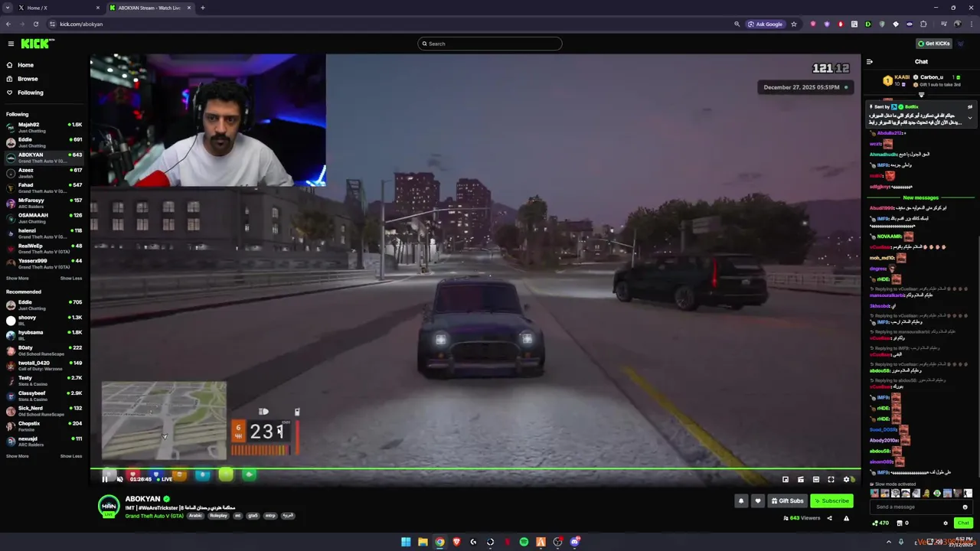Show more followed channels

(17, 279)
